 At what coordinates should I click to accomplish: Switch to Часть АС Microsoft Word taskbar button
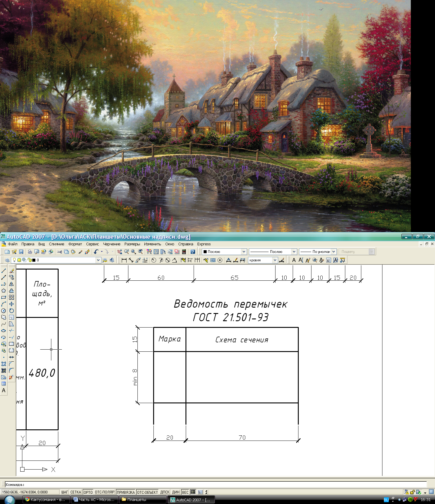coord(94,500)
